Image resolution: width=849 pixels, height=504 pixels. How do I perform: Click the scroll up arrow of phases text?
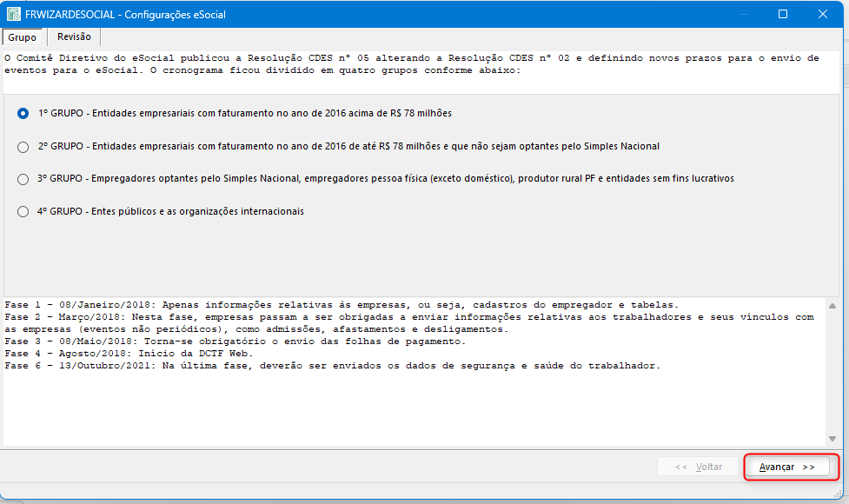pos(833,307)
